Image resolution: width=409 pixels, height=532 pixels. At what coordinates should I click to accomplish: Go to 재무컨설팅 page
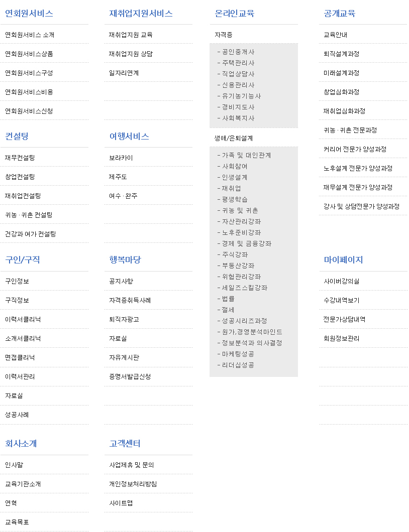[20, 158]
